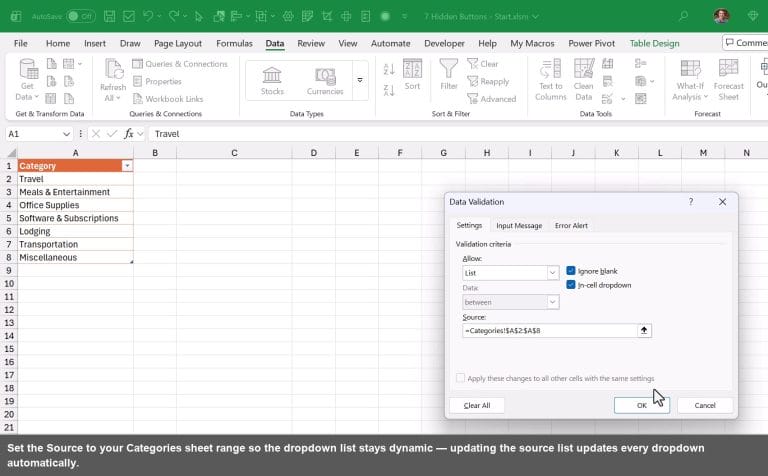
Task: Select the Miscellaneous cell
Action: pyautogui.click(x=75, y=257)
